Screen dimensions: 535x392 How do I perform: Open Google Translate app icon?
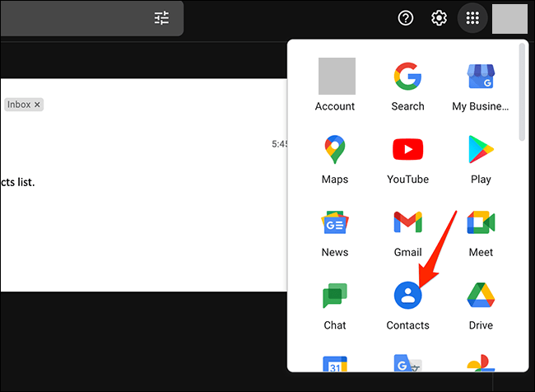(x=407, y=363)
